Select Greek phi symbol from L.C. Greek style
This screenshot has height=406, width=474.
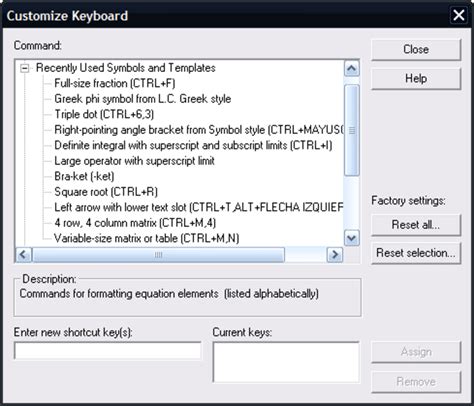(143, 99)
